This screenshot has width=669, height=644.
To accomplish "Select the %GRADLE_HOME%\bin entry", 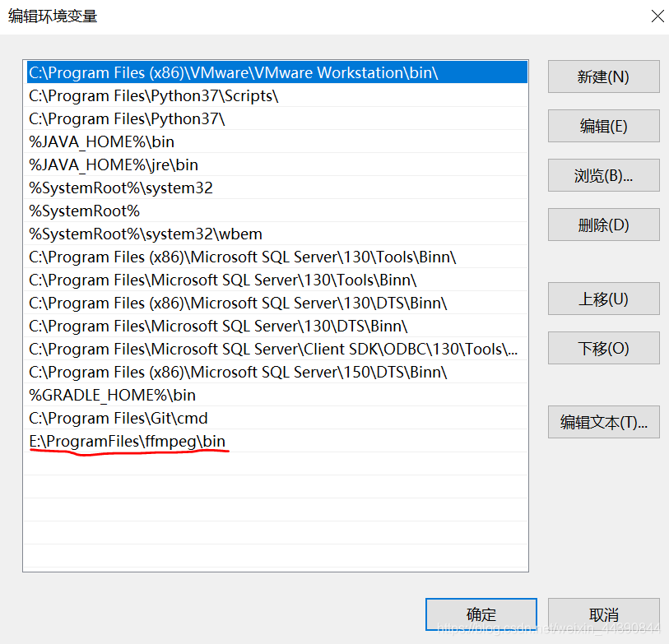I will click(276, 395).
